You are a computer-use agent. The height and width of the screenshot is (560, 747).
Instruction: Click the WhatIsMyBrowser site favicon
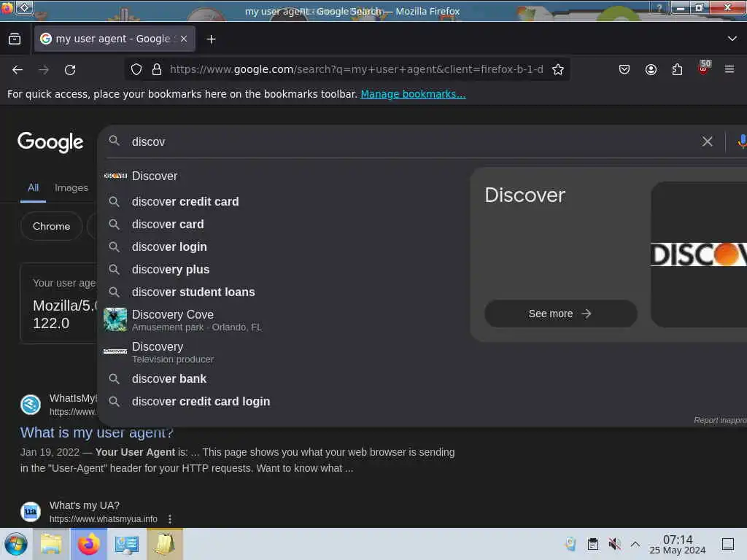(x=31, y=405)
